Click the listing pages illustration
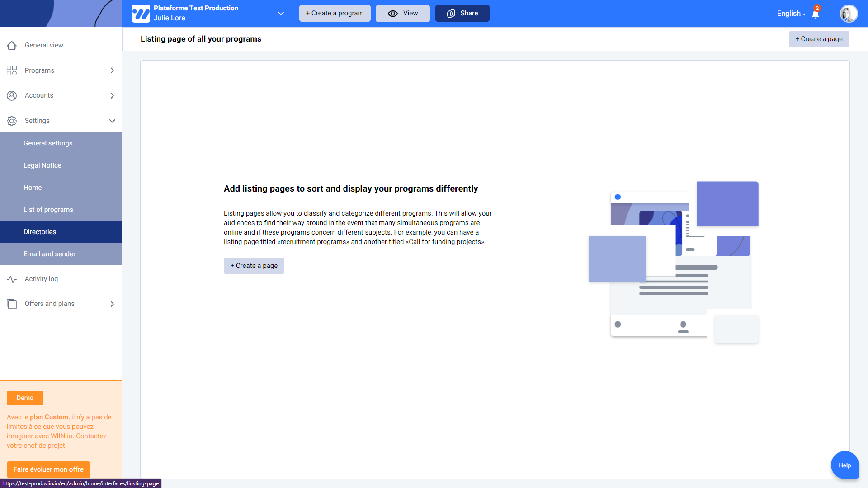 coord(674,262)
